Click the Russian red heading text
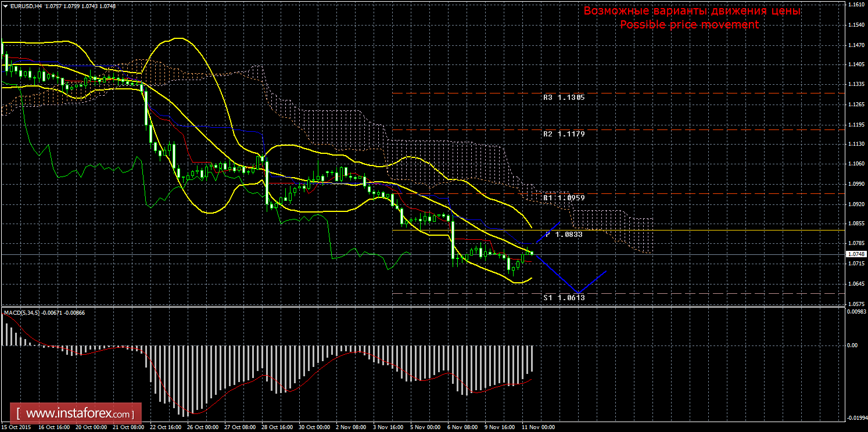This screenshot has height=432, width=868. (692, 11)
